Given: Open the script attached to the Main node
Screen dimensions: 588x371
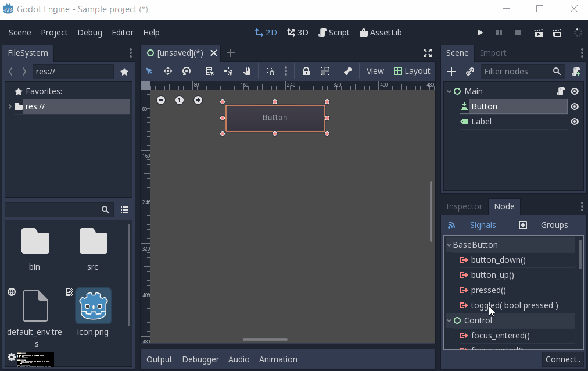Looking at the screenshot, I should click(560, 91).
